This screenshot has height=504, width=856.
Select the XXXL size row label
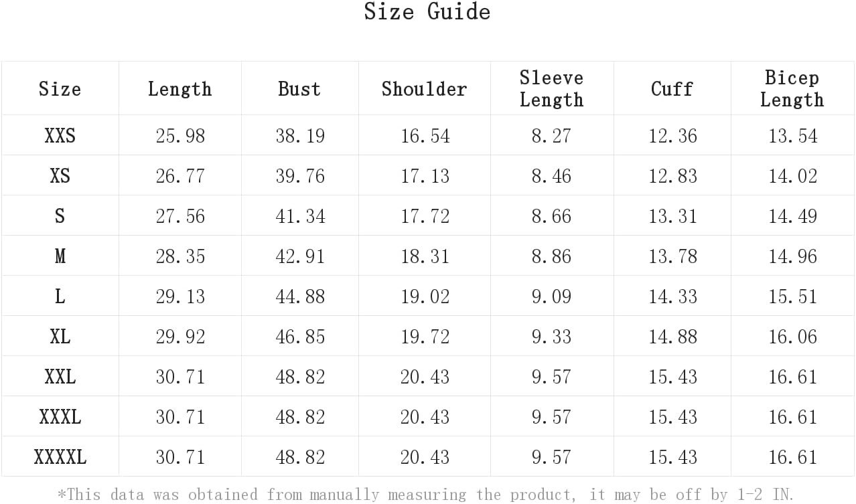(x=60, y=417)
